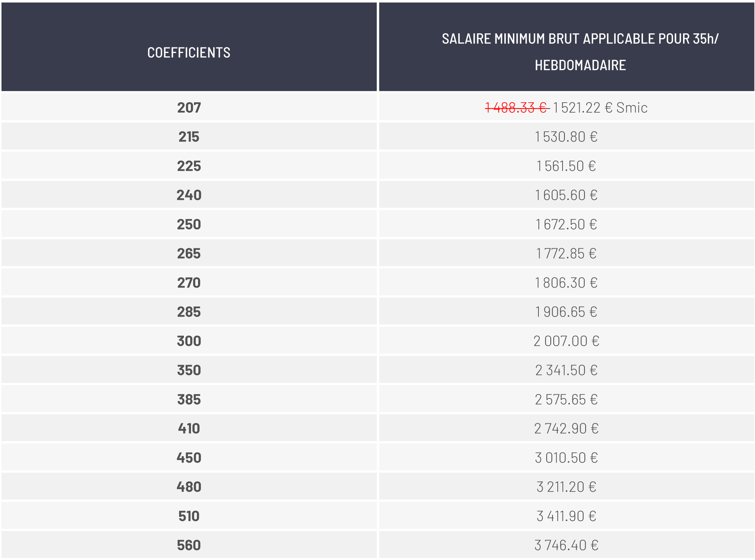The width and height of the screenshot is (755, 560).
Task: Select coefficient 450 cell
Action: pyautogui.click(x=189, y=457)
